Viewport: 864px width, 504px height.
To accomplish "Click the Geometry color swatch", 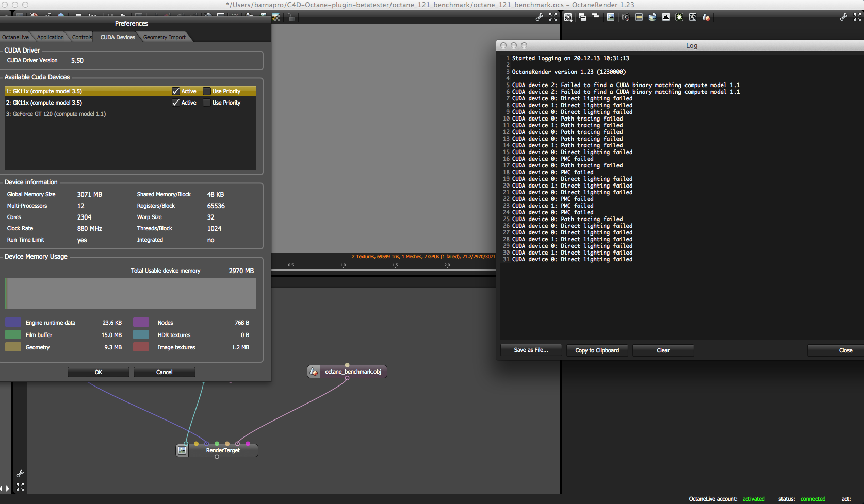I will click(x=13, y=347).
